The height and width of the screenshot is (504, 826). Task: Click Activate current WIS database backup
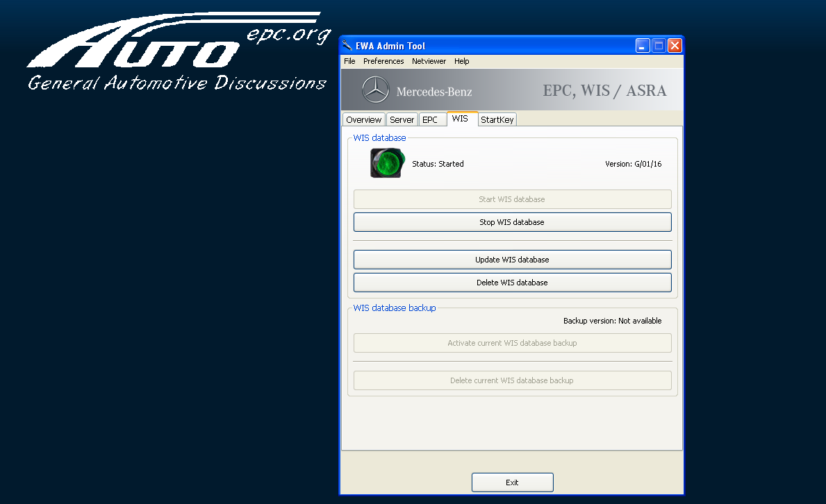coord(512,343)
